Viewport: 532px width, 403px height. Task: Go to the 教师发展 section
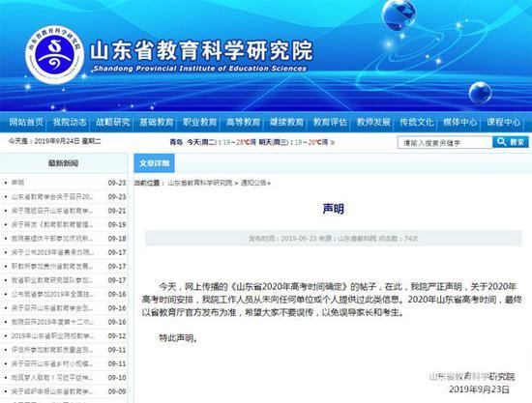click(x=373, y=122)
